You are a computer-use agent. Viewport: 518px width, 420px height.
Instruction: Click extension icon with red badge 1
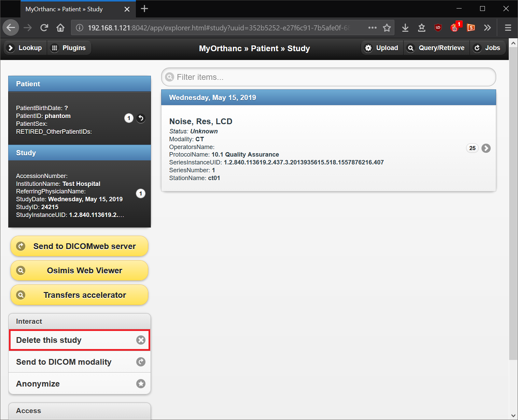455,27
